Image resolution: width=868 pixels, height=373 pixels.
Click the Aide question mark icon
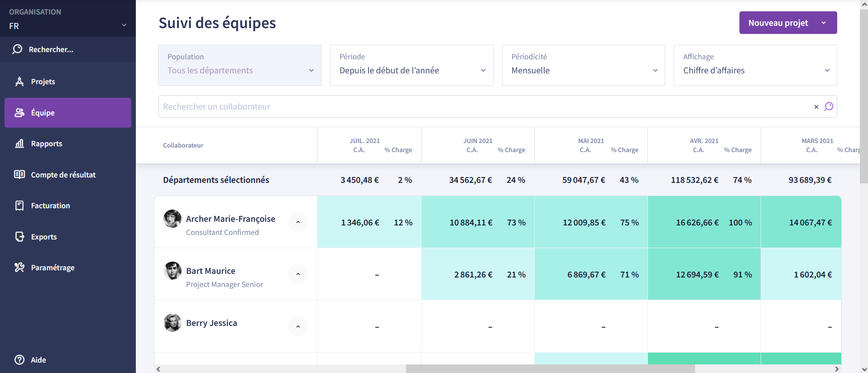click(x=19, y=360)
